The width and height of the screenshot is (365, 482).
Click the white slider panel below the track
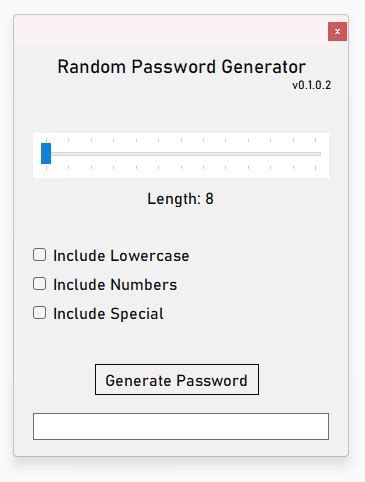pyautogui.click(x=181, y=173)
